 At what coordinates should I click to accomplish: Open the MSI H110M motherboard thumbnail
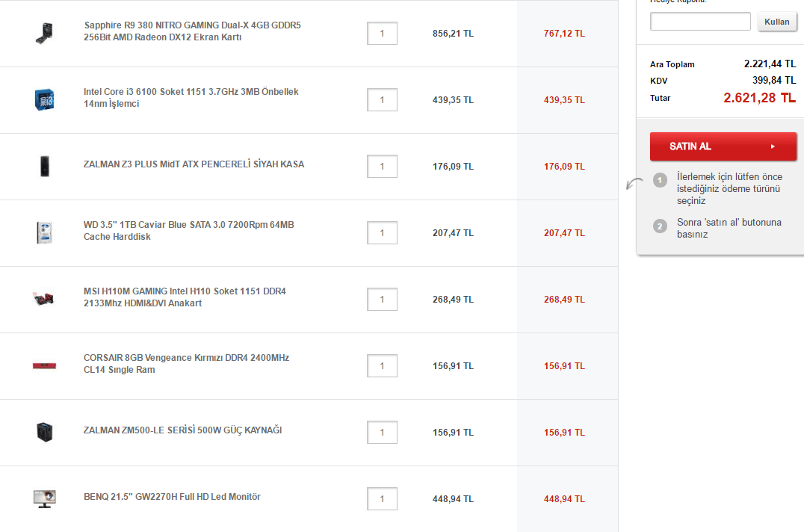point(44,299)
